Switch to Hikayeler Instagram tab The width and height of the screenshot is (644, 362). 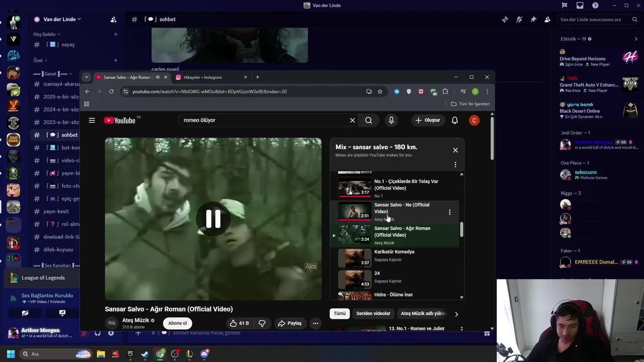coord(211,77)
